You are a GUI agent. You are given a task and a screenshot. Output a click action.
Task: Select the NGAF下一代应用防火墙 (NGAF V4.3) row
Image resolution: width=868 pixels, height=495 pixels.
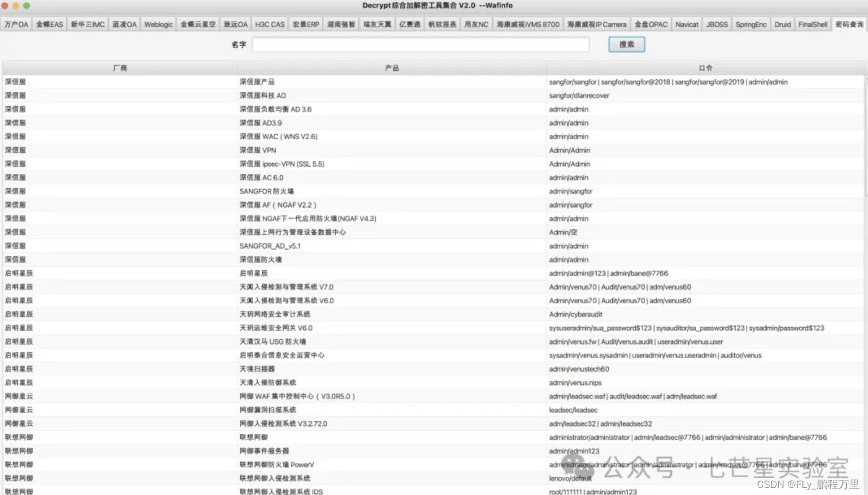click(433, 218)
